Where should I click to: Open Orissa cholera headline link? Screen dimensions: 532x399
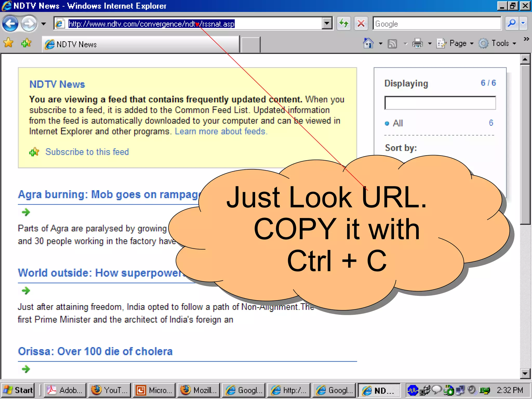coord(95,351)
